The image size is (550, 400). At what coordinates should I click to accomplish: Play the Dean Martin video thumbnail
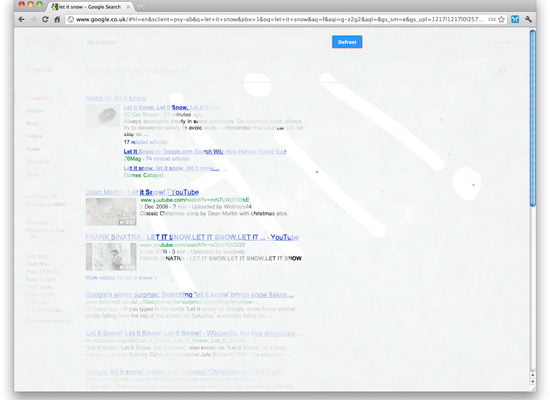pos(111,212)
